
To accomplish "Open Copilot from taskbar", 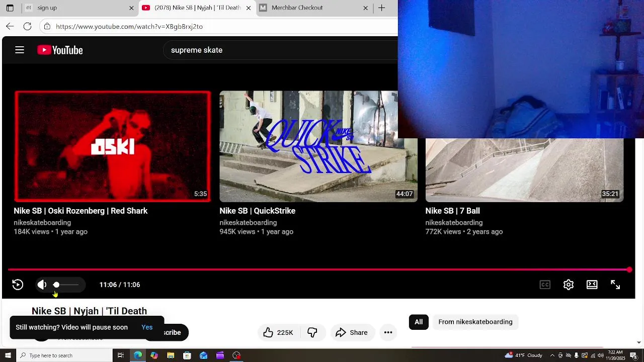I will [x=154, y=355].
